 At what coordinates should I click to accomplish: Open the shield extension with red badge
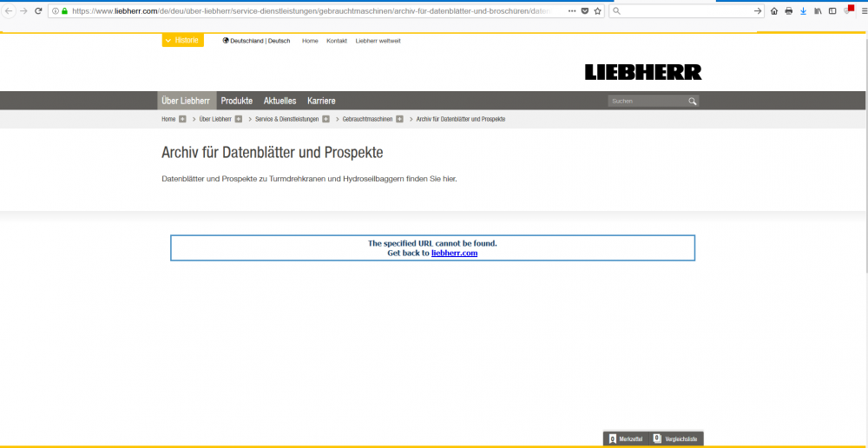pos(849,10)
